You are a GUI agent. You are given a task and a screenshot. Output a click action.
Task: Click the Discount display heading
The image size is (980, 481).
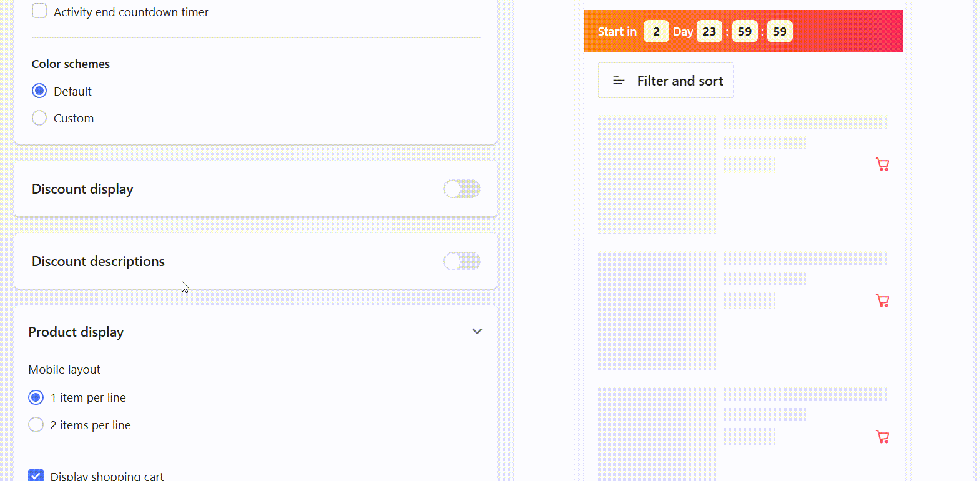pyautogui.click(x=82, y=189)
